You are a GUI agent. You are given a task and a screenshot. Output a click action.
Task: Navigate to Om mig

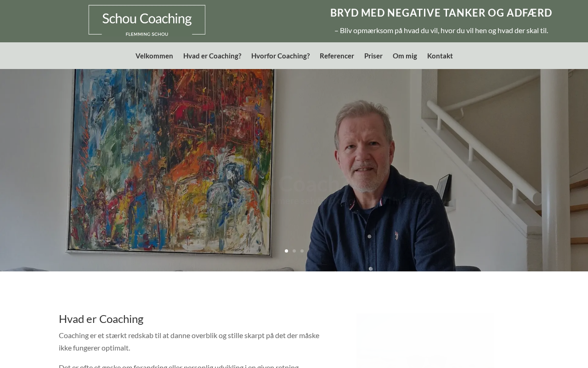pyautogui.click(x=405, y=56)
